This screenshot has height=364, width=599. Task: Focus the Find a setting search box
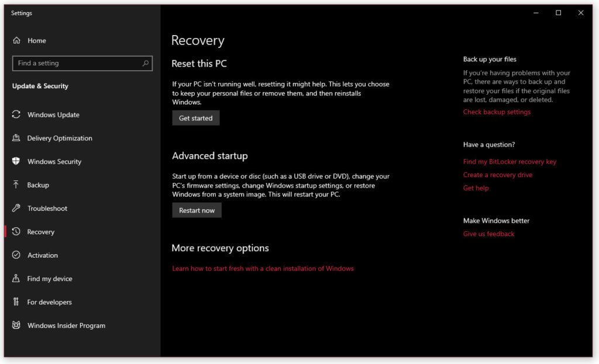pos(82,63)
